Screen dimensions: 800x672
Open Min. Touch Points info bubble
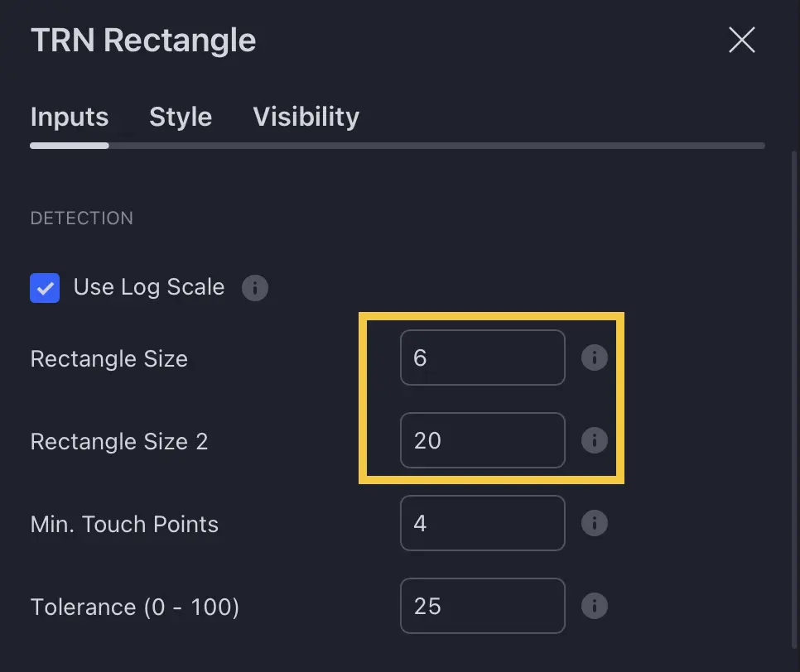[595, 523]
